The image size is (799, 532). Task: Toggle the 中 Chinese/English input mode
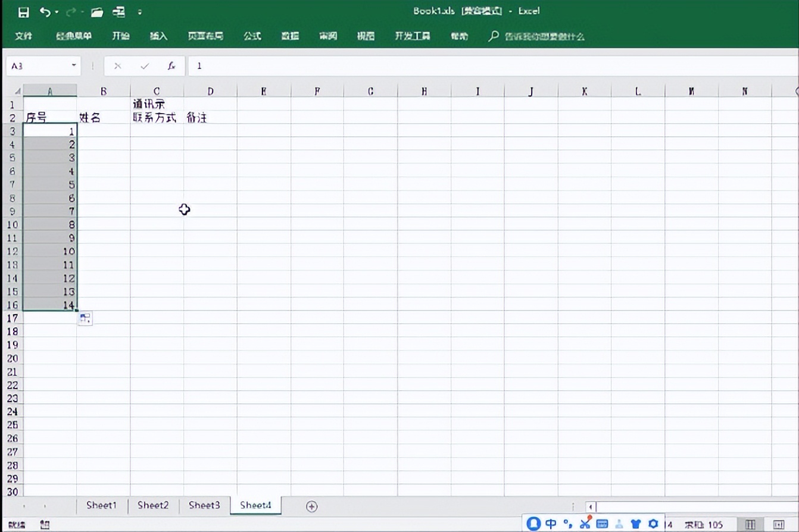tap(551, 524)
